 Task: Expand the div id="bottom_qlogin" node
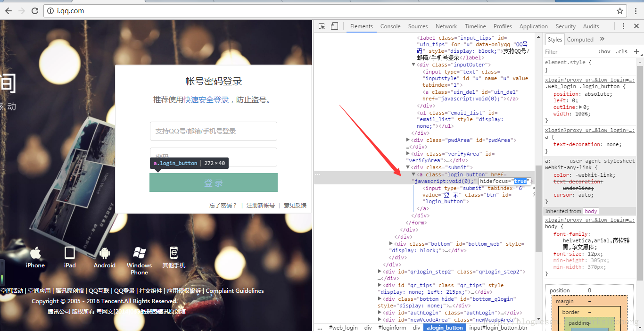[x=380, y=299]
